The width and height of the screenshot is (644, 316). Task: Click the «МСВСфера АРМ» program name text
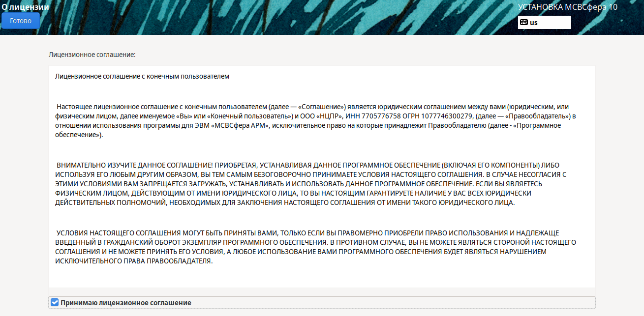point(240,125)
